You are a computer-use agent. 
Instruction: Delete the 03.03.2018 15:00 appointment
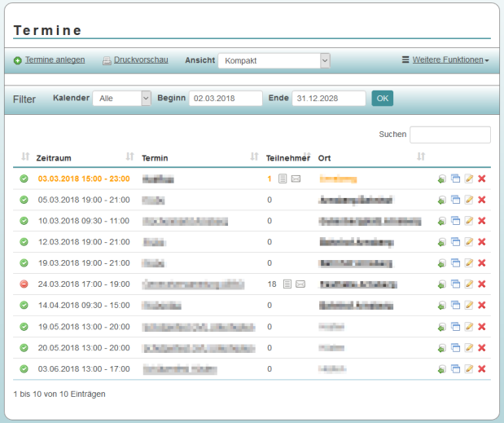(481, 178)
